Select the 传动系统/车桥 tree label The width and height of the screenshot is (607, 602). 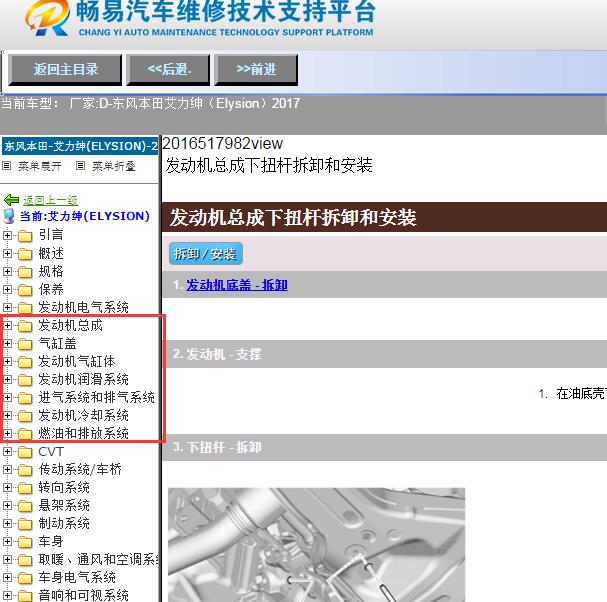click(80, 469)
